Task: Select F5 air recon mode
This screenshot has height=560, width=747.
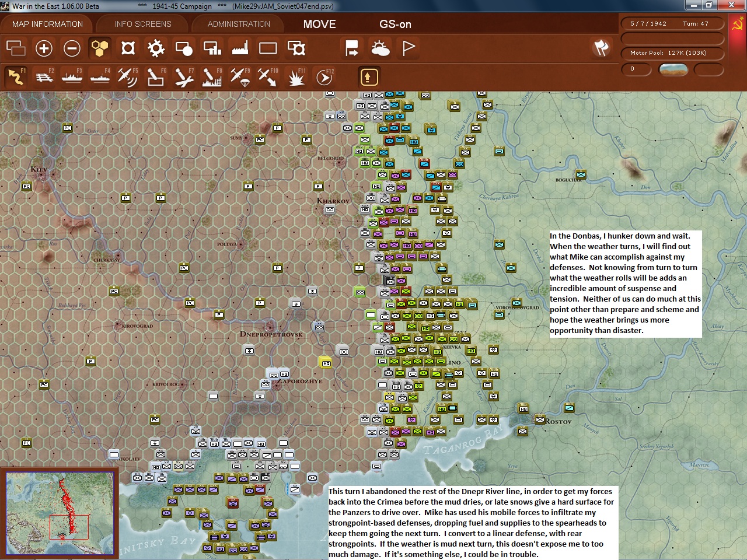Action: [x=128, y=76]
